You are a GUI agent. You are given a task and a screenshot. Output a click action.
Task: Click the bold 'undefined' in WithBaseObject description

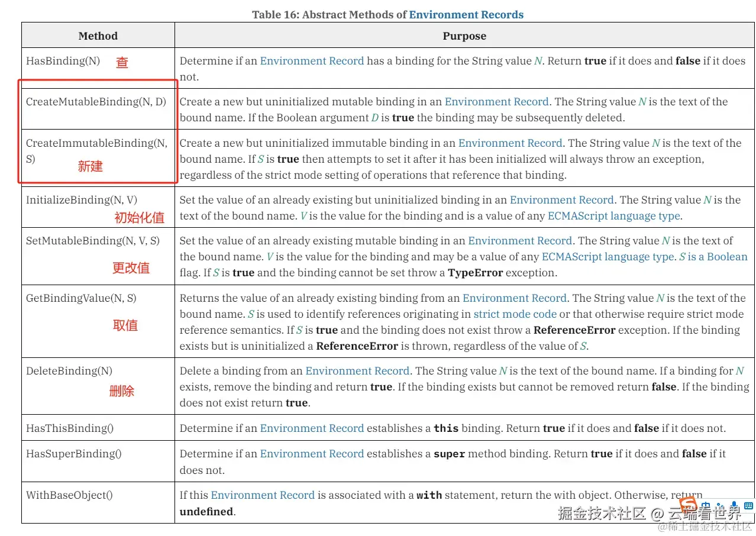(206, 512)
